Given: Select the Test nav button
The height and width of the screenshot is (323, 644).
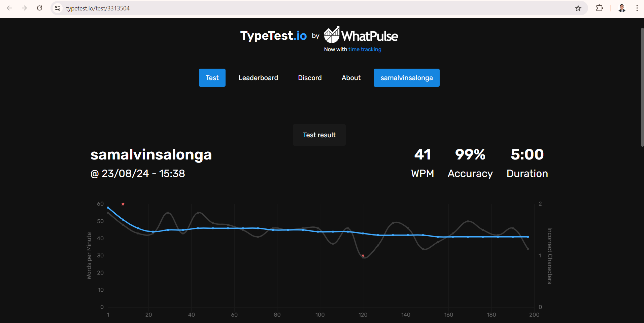Looking at the screenshot, I should click(212, 78).
